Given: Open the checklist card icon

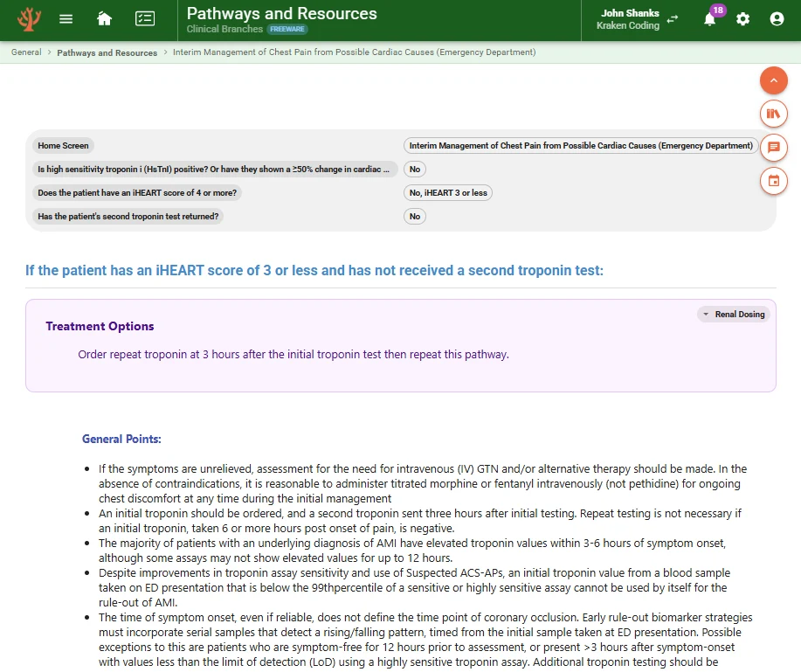Looking at the screenshot, I should click(145, 19).
